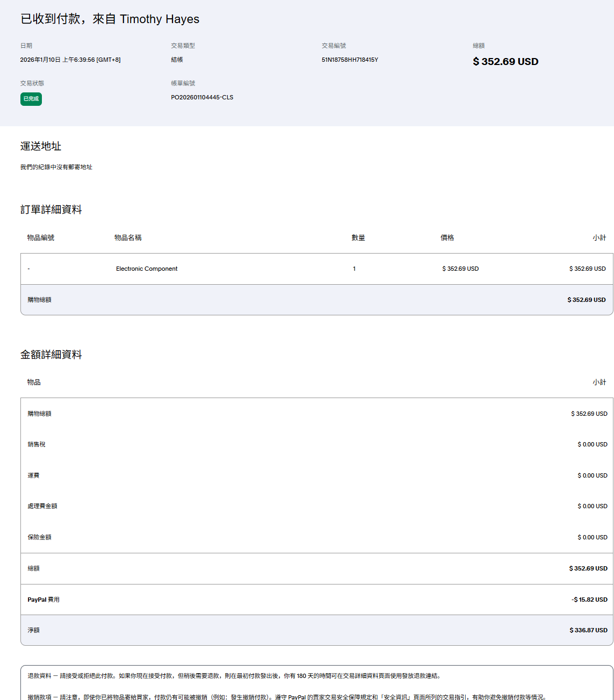Click the large bold $352.69 USD total
614x700 pixels.
[x=505, y=62]
